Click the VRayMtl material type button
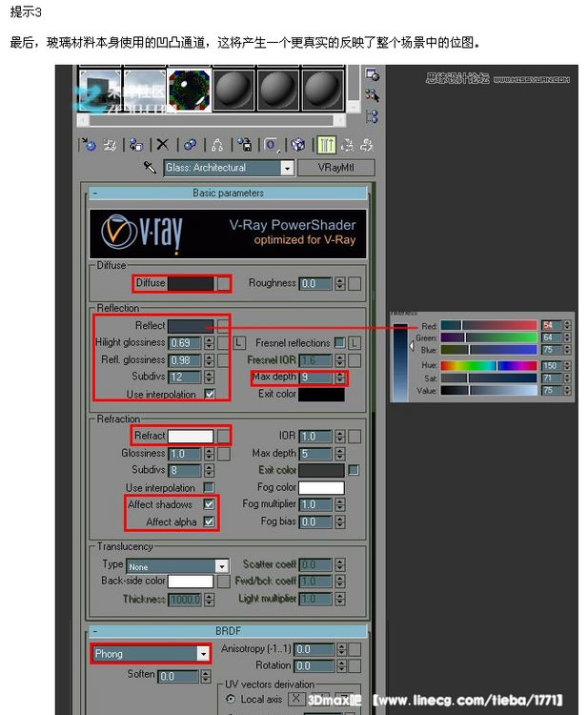Image resolution: width=588 pixels, height=715 pixels. pos(336,168)
